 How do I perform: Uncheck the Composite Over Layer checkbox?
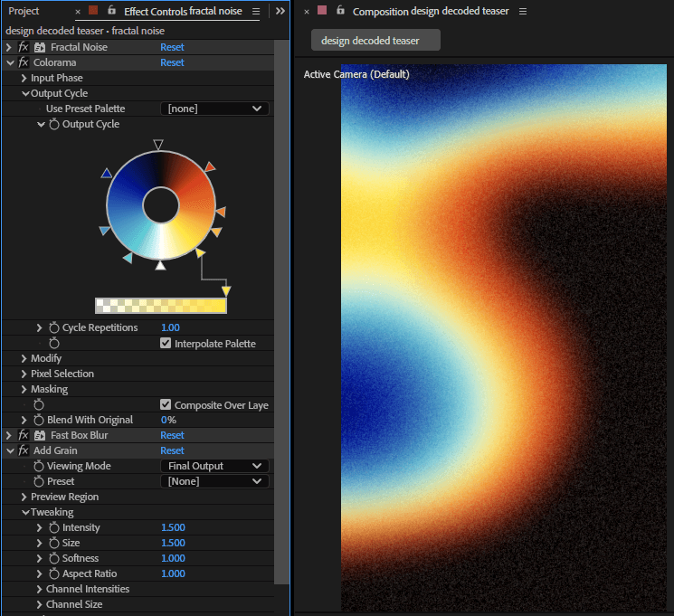click(166, 404)
